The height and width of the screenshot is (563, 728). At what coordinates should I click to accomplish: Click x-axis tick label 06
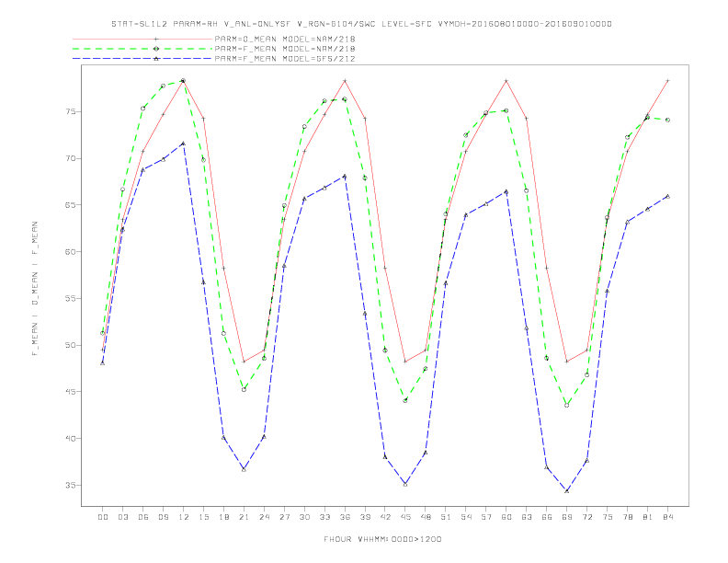(143, 517)
